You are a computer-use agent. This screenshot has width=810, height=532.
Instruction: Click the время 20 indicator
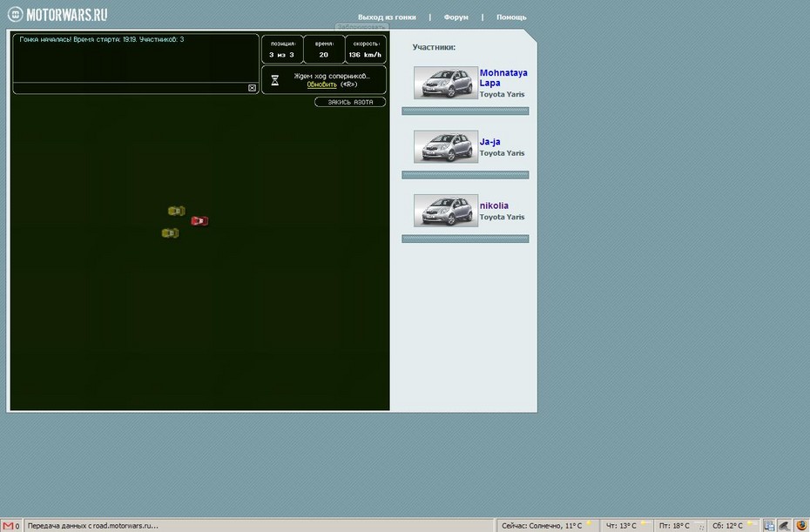[324, 49]
